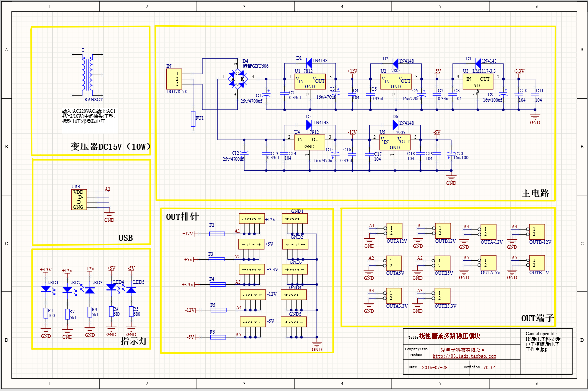Select the LED5 diode symbol

pyautogui.click(x=131, y=290)
